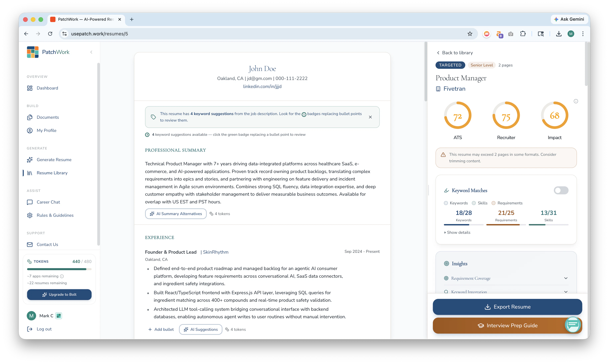
Task: Collapse the sidebar with chevron icon
Action: (x=91, y=52)
